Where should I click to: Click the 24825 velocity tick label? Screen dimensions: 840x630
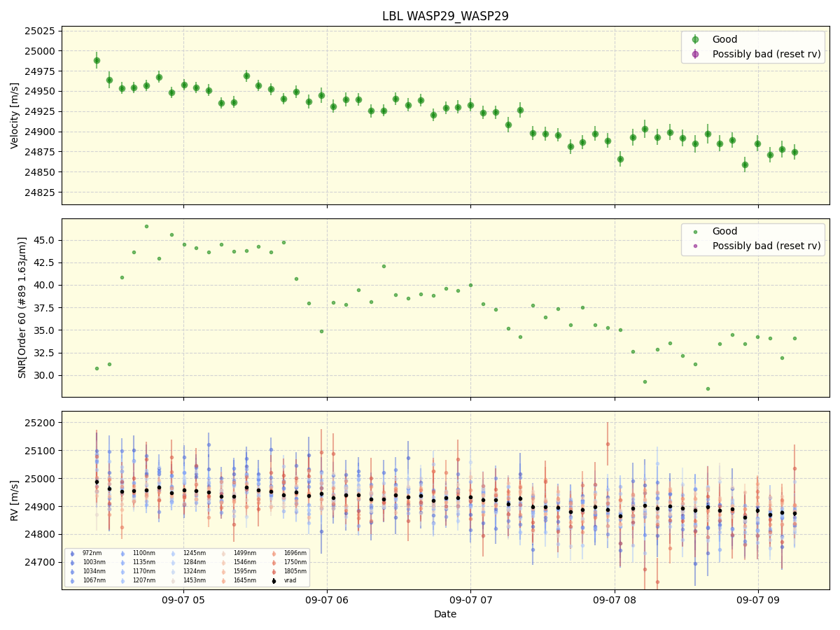pyautogui.click(x=41, y=192)
